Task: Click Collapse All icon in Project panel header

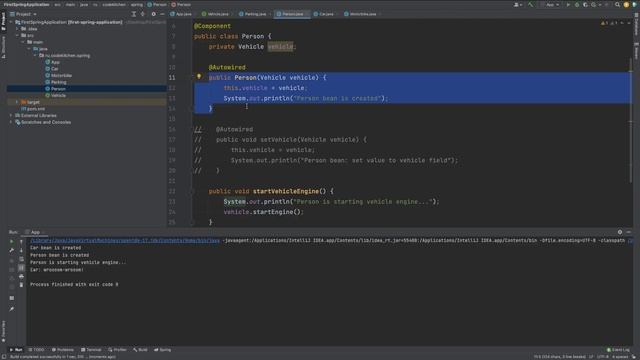Action: [142, 14]
